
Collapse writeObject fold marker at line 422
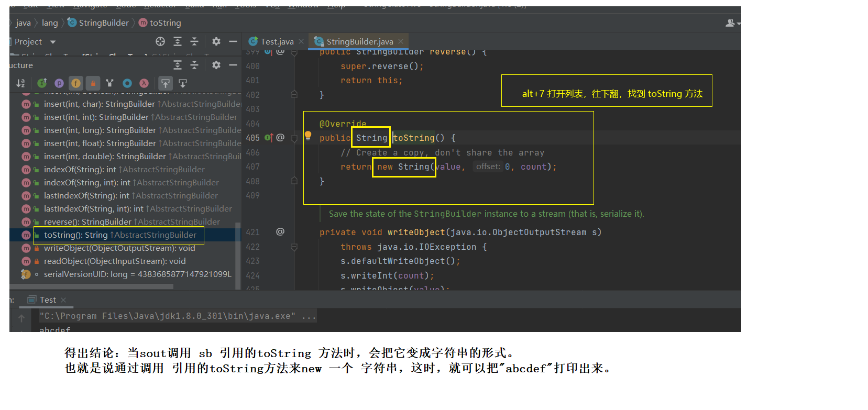pyautogui.click(x=294, y=247)
